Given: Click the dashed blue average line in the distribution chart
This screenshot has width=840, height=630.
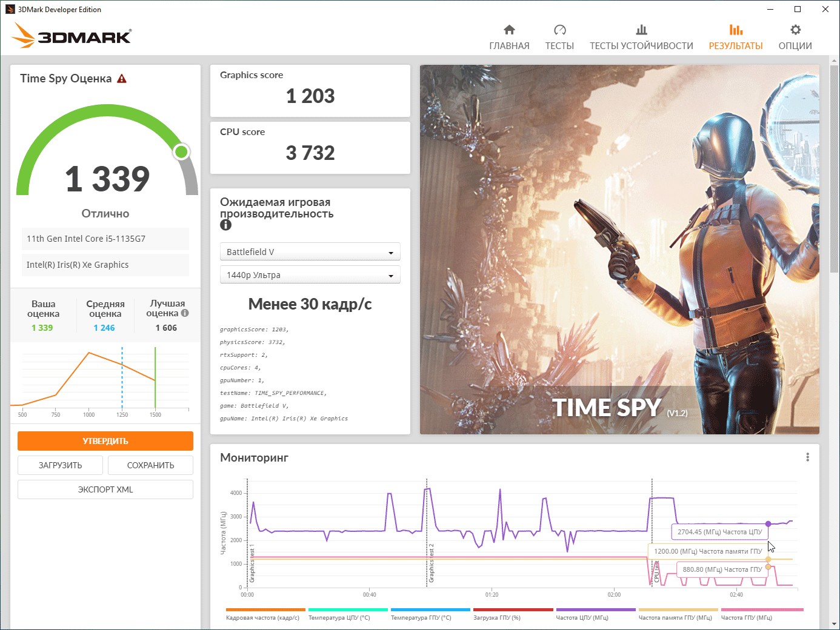Looking at the screenshot, I should [x=122, y=378].
